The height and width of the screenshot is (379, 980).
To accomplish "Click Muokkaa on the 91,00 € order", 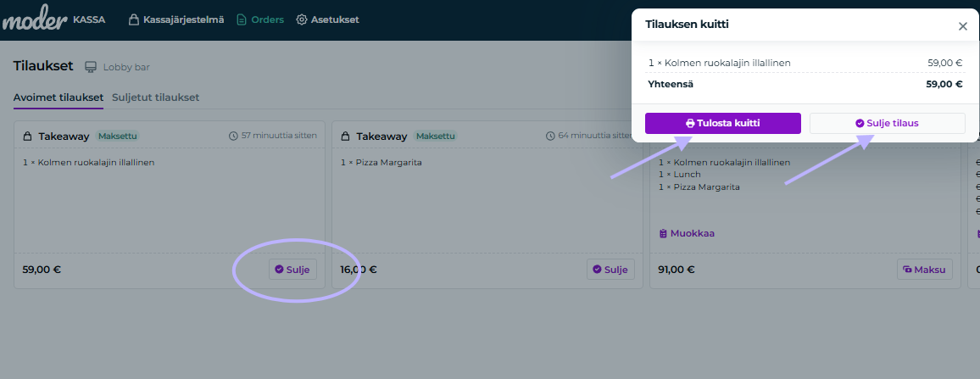I will coord(687,233).
